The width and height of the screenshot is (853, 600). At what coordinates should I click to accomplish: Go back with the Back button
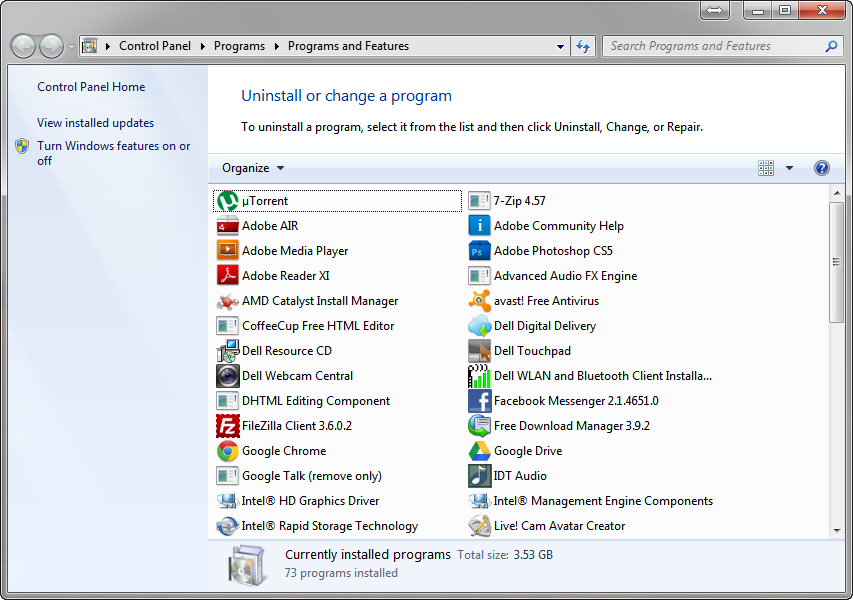(x=23, y=47)
